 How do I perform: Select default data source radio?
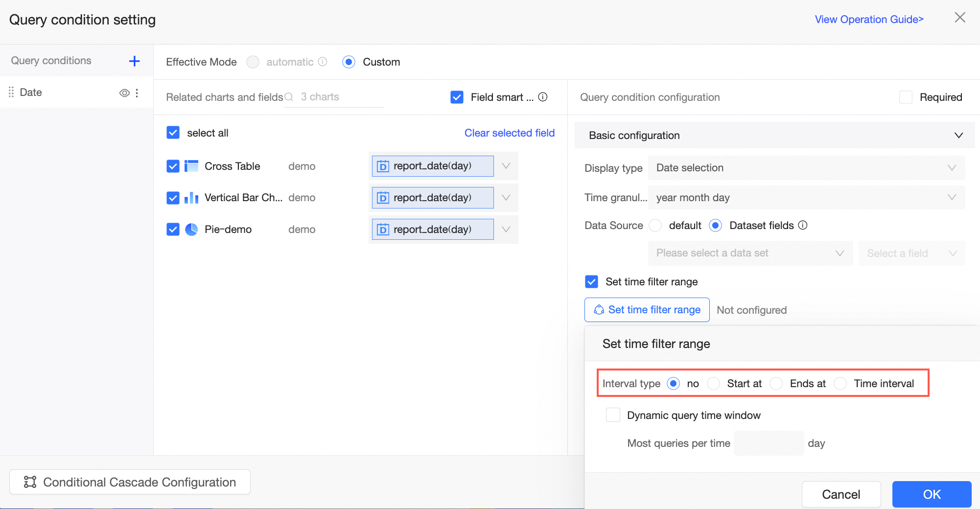pyautogui.click(x=655, y=225)
